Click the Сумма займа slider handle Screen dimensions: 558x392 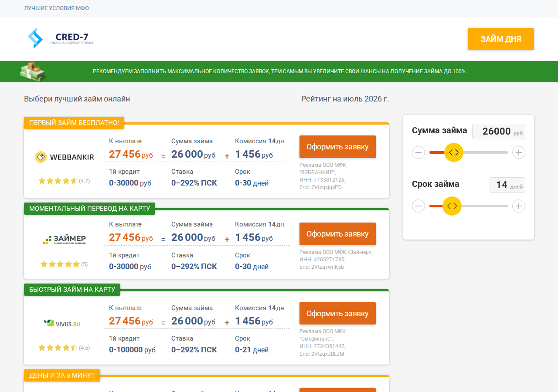click(x=454, y=152)
